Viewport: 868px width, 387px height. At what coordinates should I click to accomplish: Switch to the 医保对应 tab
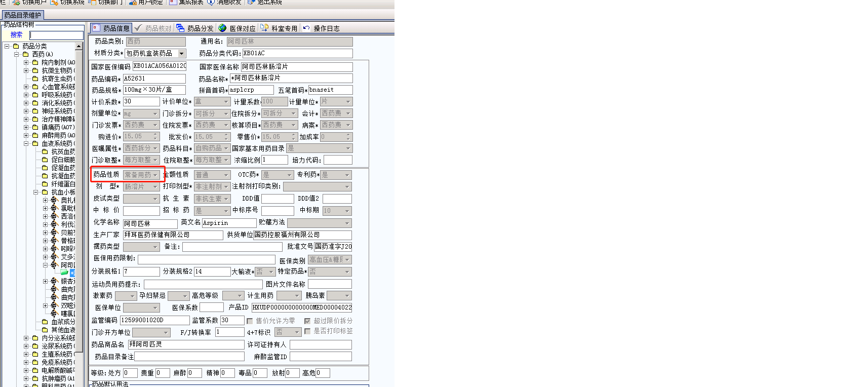point(237,28)
